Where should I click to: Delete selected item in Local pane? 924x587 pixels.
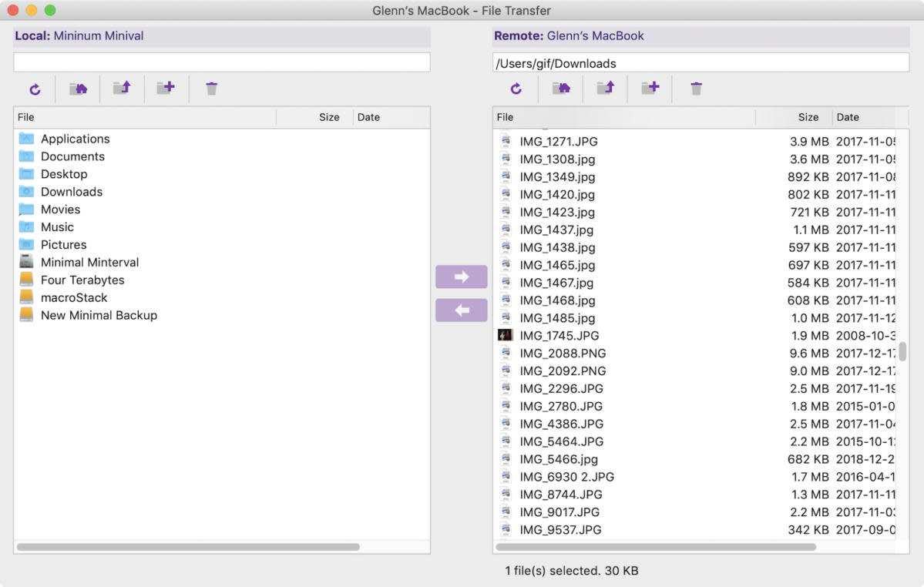pos(212,89)
